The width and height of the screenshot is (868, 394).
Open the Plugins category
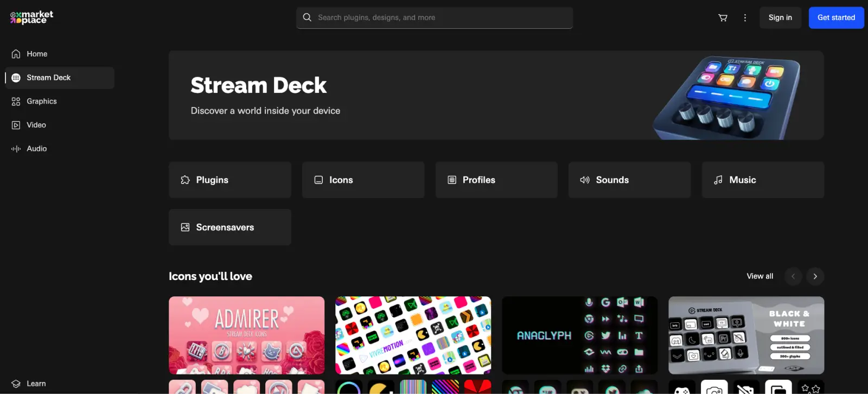click(x=230, y=180)
